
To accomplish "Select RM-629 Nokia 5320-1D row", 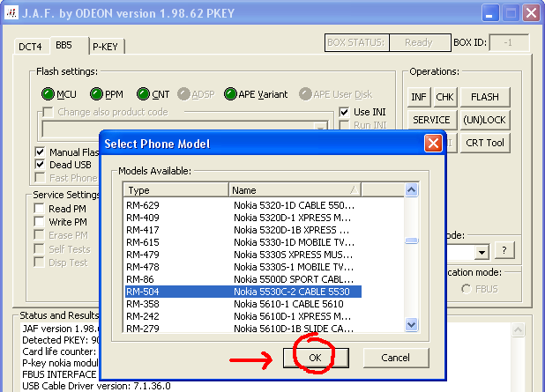I will pos(243,205).
